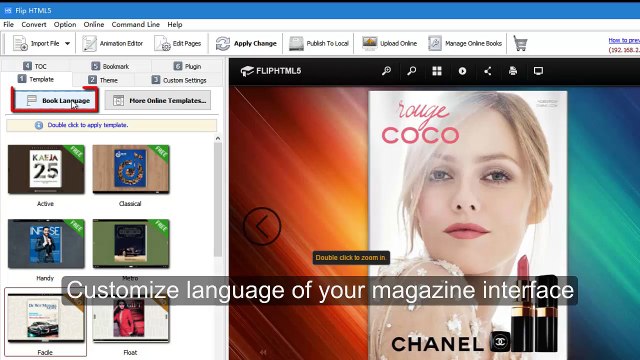Open the How to preview link

624,40
